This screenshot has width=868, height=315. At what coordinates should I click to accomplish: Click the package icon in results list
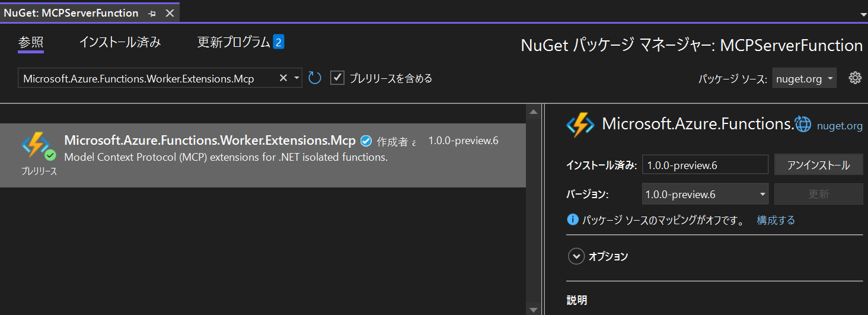pos(35,145)
